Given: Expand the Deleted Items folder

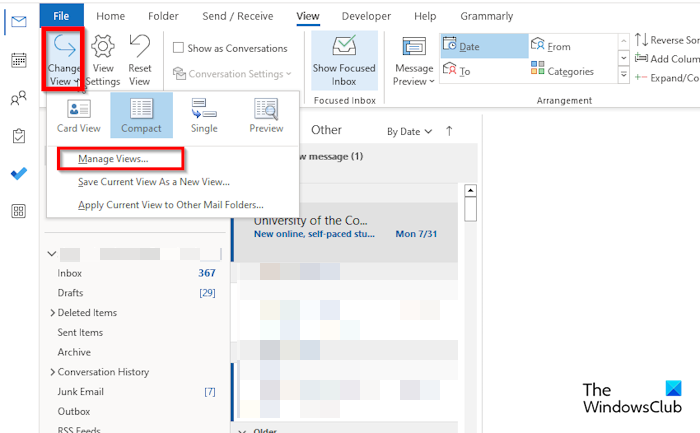Looking at the screenshot, I should (x=52, y=313).
